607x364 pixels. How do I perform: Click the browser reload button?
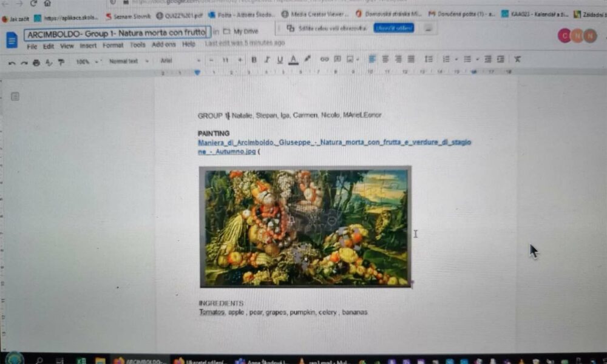pyautogui.click(x=33, y=4)
